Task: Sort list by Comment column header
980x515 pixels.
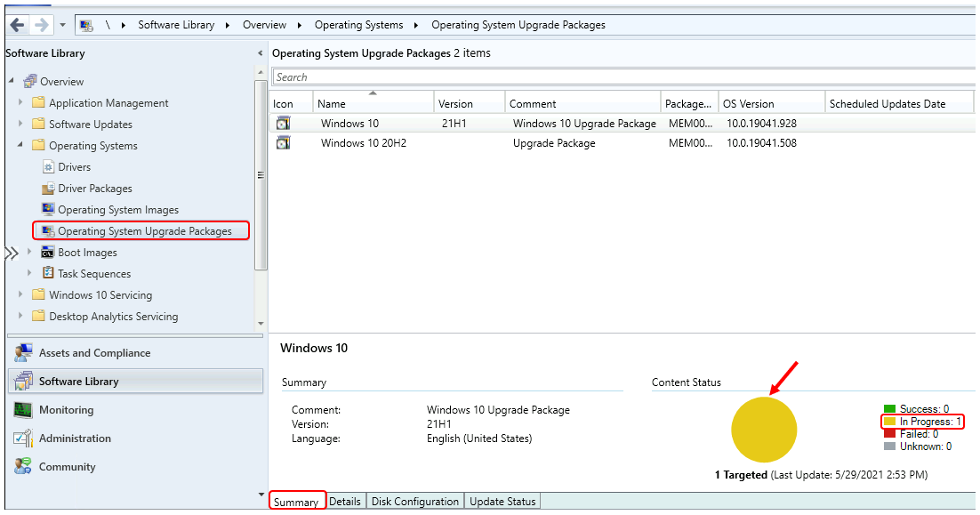Action: pyautogui.click(x=582, y=104)
